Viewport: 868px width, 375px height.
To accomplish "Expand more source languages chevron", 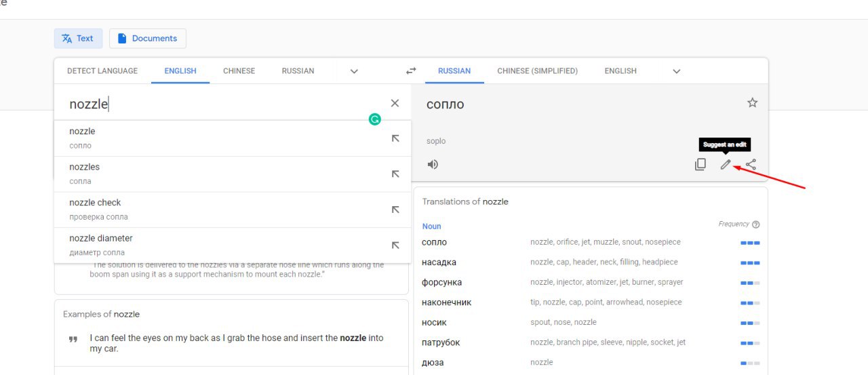I will pos(354,71).
